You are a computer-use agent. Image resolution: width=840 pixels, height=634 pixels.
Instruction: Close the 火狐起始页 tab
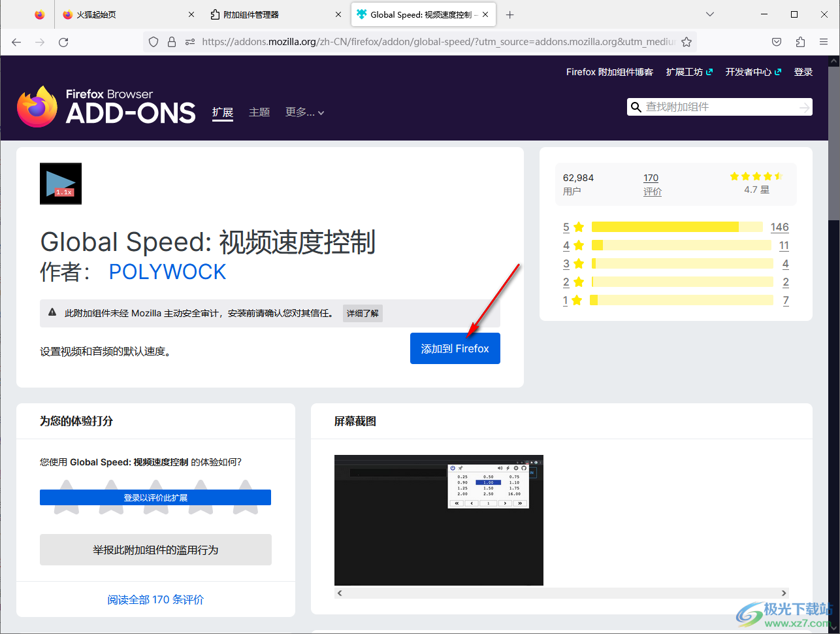tap(191, 14)
